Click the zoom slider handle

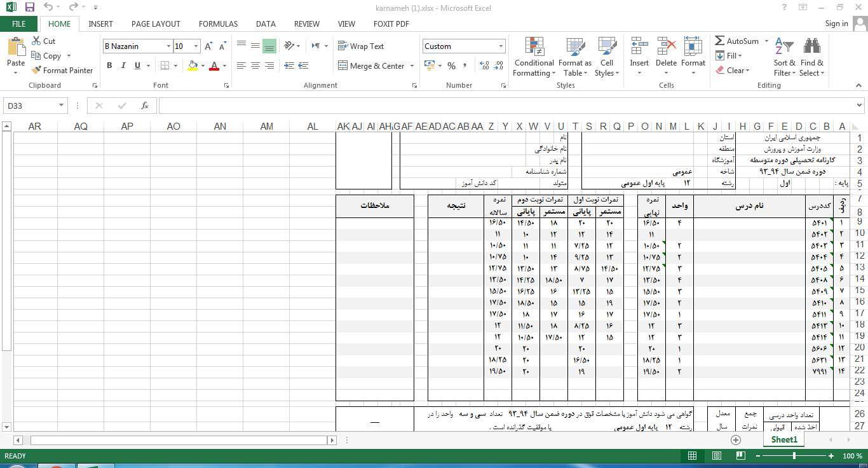(794, 456)
